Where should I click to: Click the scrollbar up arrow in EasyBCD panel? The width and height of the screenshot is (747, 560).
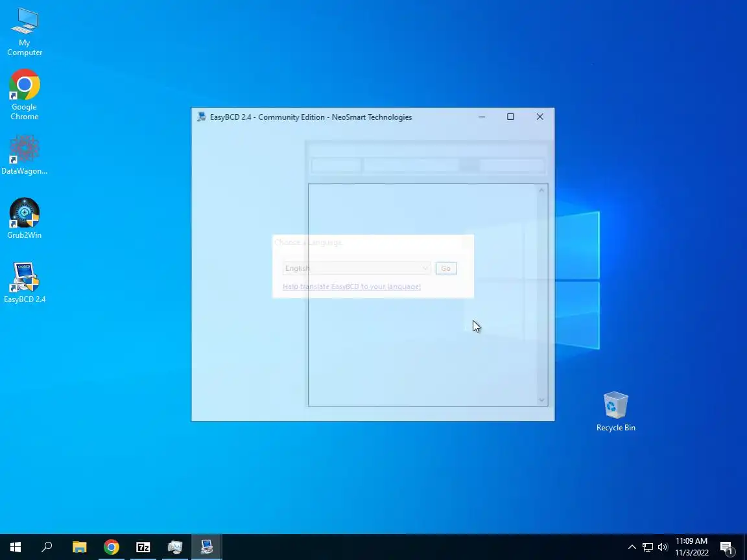[x=541, y=190]
